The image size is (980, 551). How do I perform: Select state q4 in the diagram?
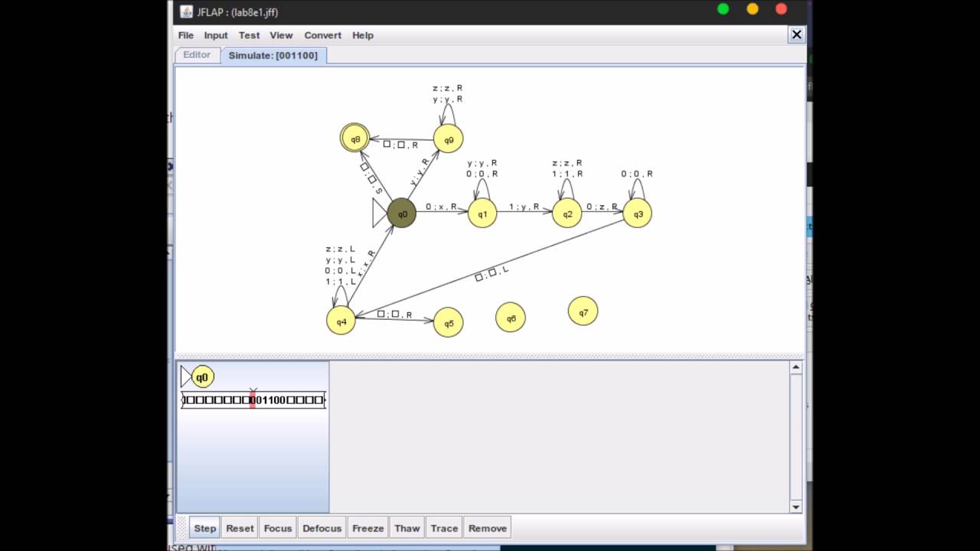(x=341, y=321)
